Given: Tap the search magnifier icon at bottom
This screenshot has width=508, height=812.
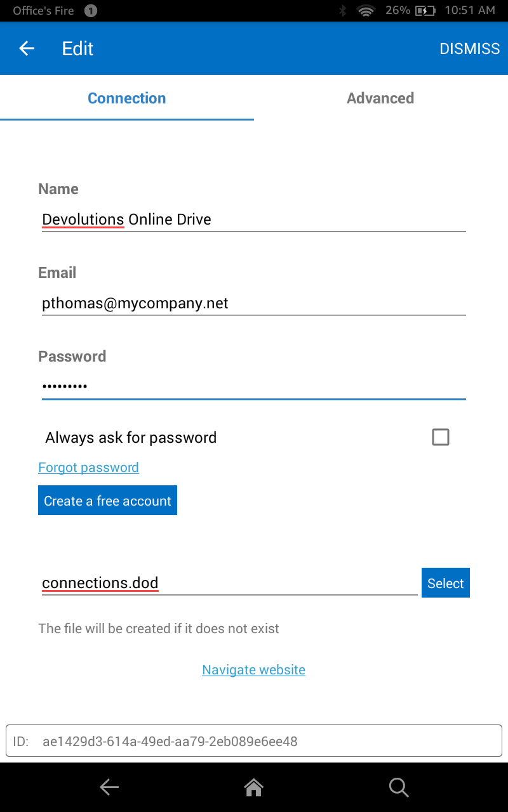Looking at the screenshot, I should [x=398, y=787].
